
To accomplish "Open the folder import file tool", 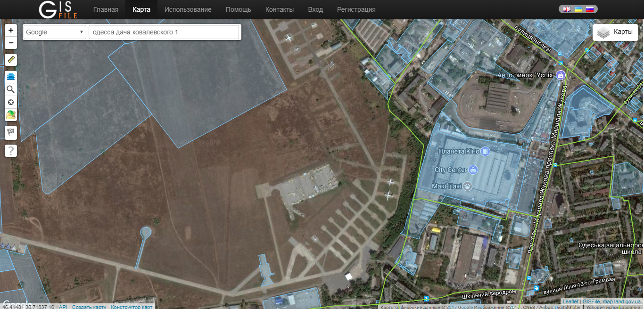I will tap(11, 115).
